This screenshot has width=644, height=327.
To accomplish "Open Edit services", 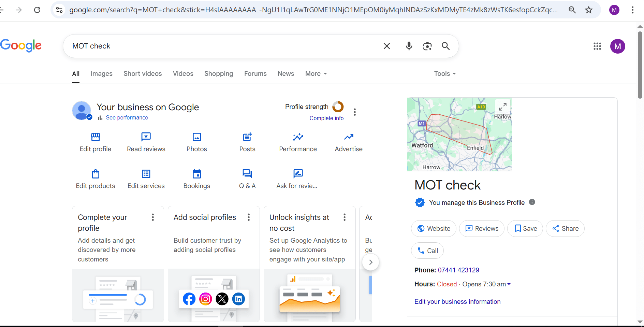I will pyautogui.click(x=146, y=179).
